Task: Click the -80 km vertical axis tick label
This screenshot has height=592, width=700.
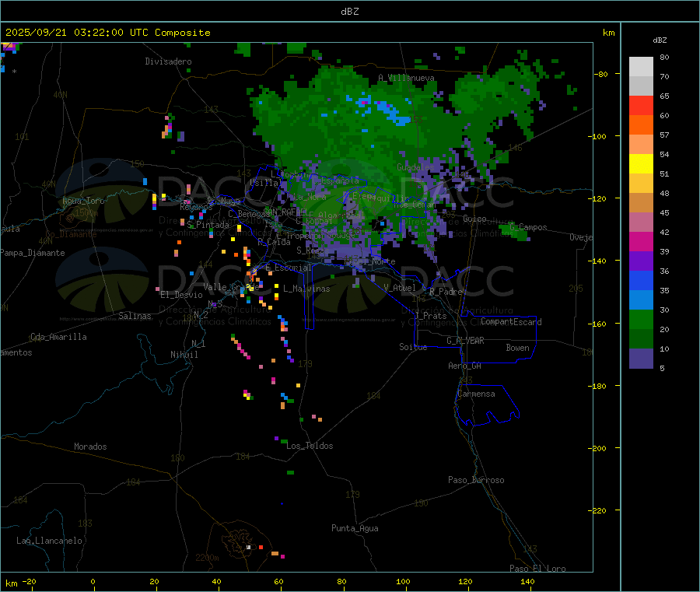Action: [601, 74]
